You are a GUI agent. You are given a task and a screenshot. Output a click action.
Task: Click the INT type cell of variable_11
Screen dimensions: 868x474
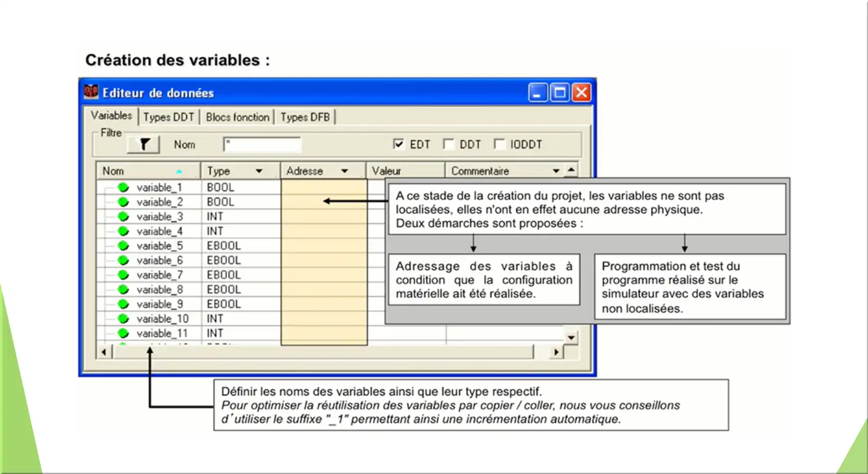pos(241,333)
